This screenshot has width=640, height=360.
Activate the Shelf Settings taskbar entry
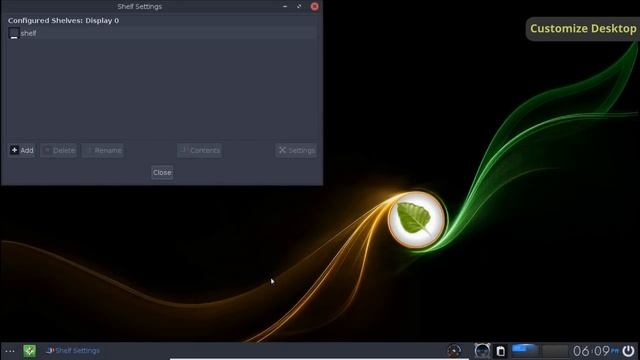click(x=73, y=350)
